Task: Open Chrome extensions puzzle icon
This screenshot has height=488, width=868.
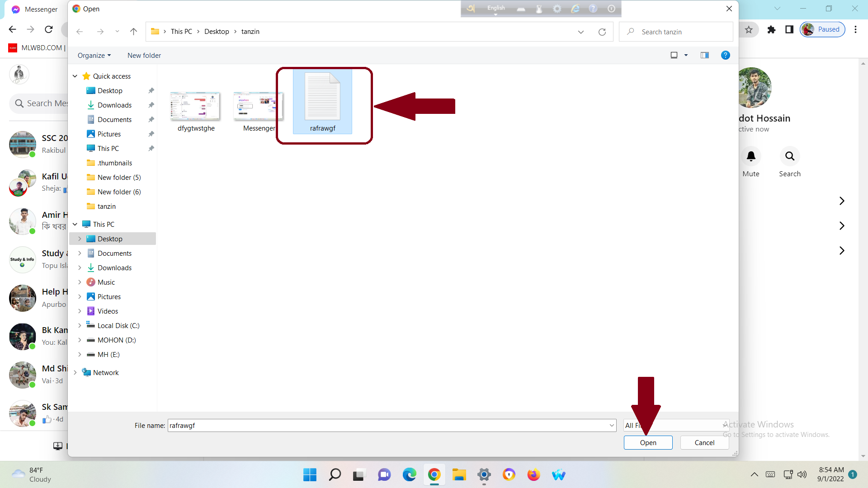Action: [x=771, y=30]
